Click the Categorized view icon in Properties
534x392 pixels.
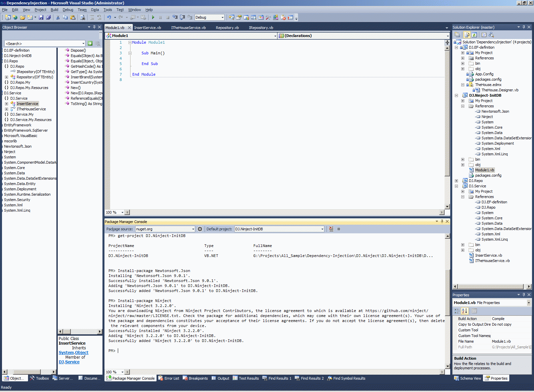click(x=457, y=311)
